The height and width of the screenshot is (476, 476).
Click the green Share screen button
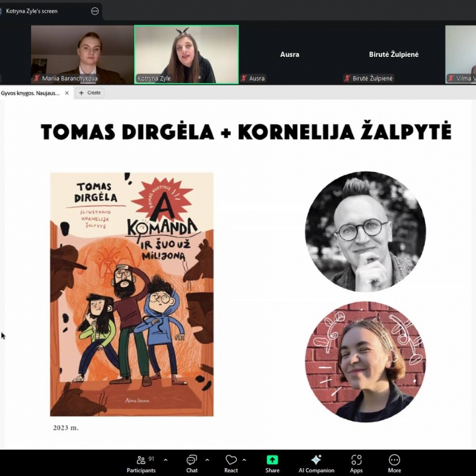(272, 462)
